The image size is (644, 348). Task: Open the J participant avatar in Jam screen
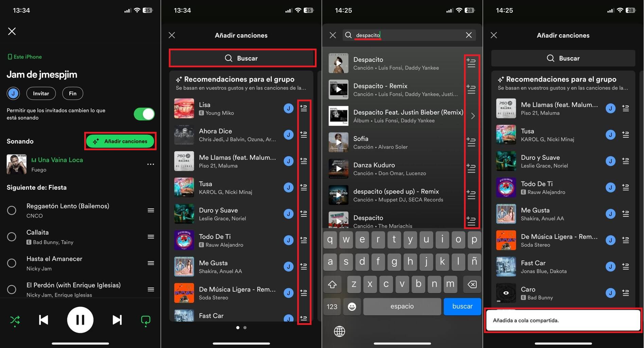tap(13, 93)
